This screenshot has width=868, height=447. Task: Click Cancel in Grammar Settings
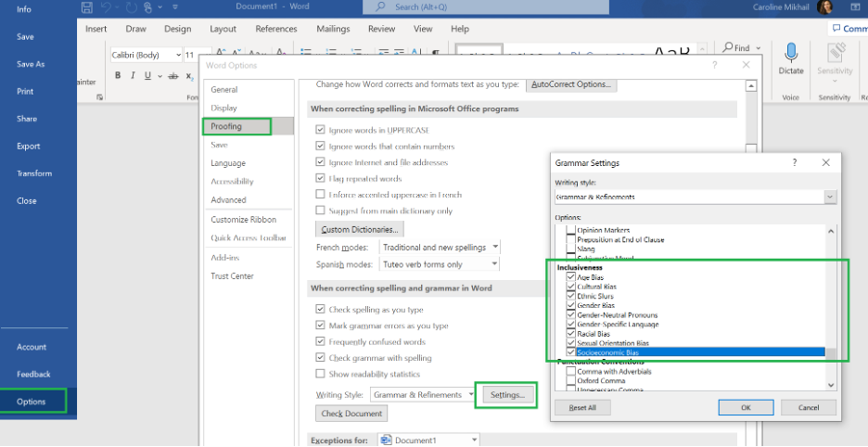tap(809, 407)
